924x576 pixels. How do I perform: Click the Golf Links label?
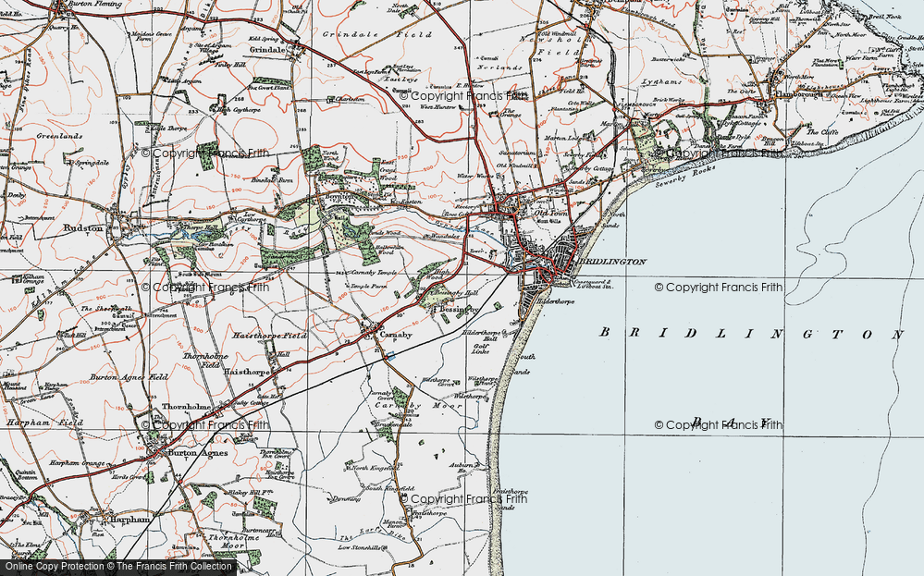point(481,349)
